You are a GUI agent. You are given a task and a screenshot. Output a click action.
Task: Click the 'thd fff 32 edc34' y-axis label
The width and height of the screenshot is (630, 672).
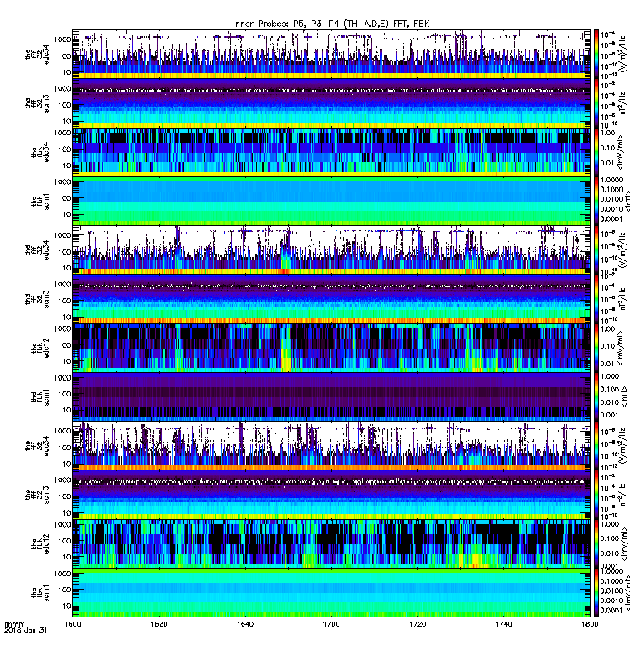(37, 249)
